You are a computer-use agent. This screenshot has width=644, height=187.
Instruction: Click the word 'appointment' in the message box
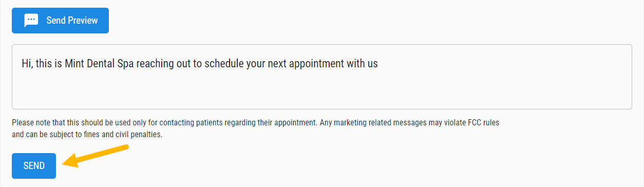(313, 64)
